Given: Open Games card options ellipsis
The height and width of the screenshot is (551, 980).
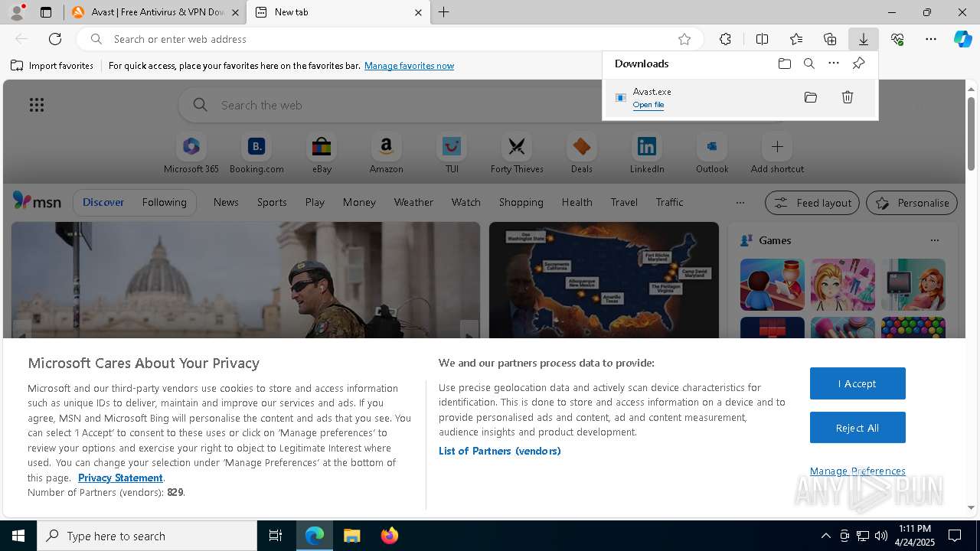Looking at the screenshot, I should click(x=934, y=240).
